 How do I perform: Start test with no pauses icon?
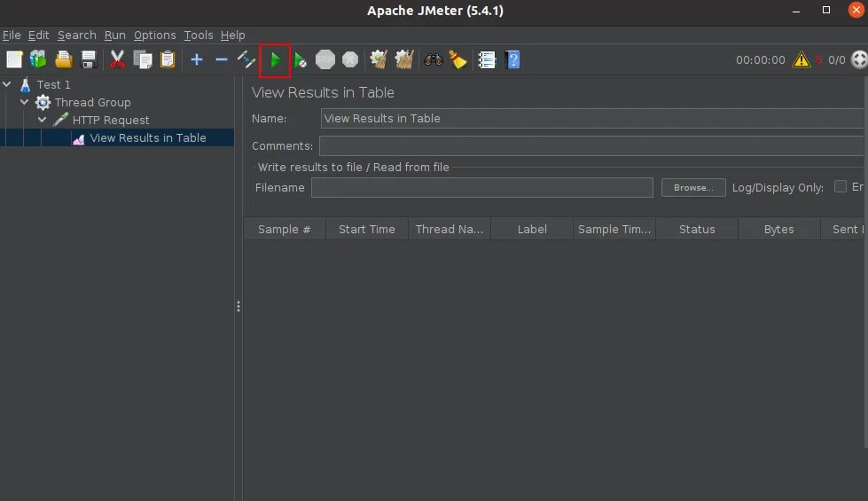point(300,59)
